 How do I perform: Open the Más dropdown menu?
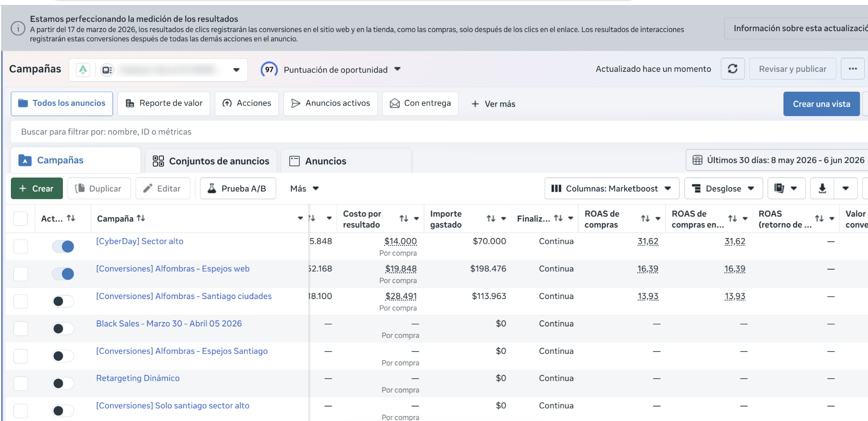click(x=304, y=188)
